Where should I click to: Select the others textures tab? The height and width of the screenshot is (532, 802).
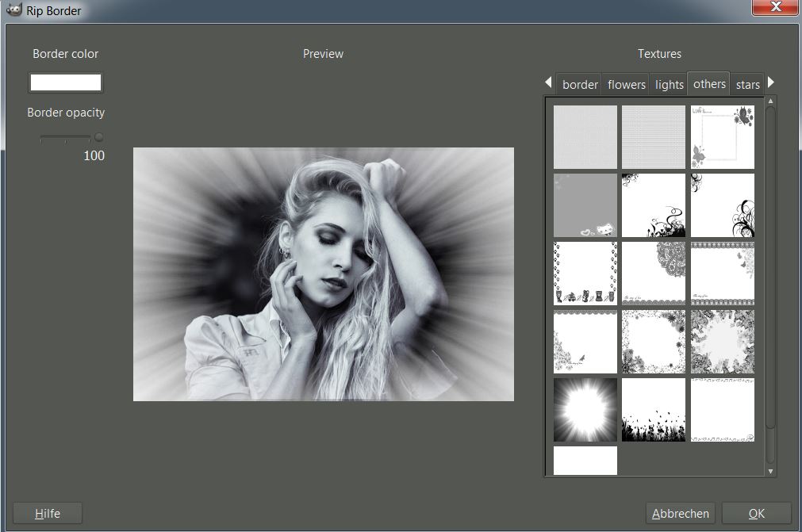pyautogui.click(x=709, y=83)
